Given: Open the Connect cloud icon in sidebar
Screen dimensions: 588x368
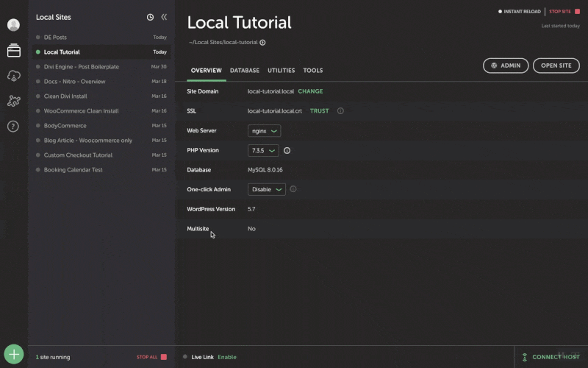Looking at the screenshot, I should [x=13, y=76].
